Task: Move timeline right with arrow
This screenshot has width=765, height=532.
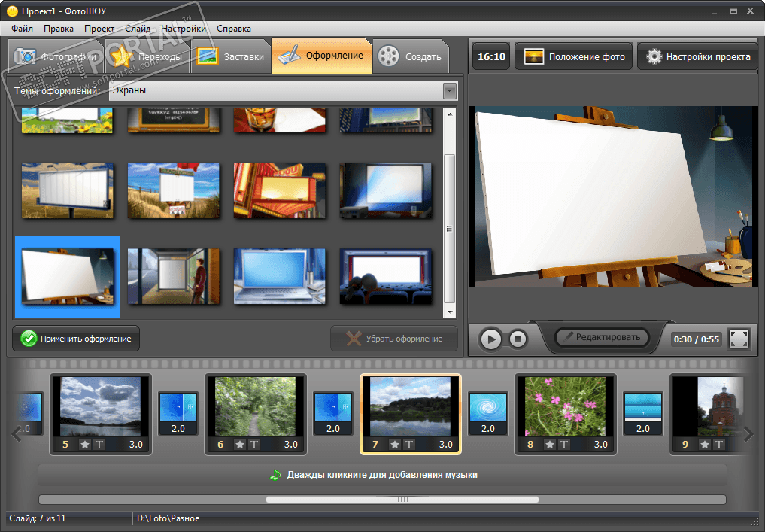Action: tap(748, 433)
